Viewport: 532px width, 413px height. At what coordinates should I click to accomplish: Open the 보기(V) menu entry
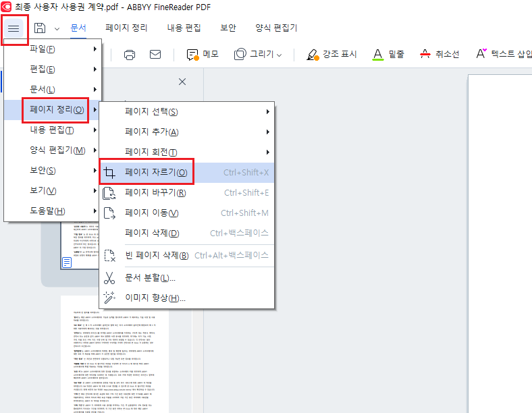53,190
